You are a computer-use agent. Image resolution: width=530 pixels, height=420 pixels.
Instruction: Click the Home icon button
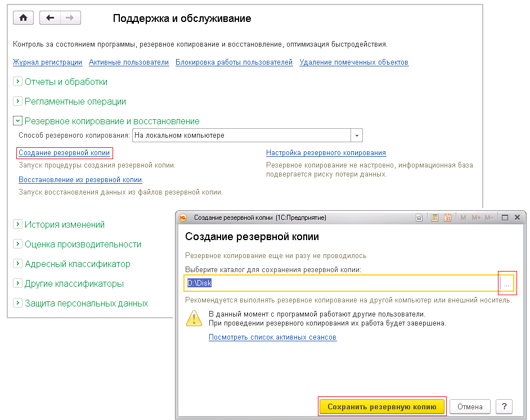pyautogui.click(x=23, y=18)
